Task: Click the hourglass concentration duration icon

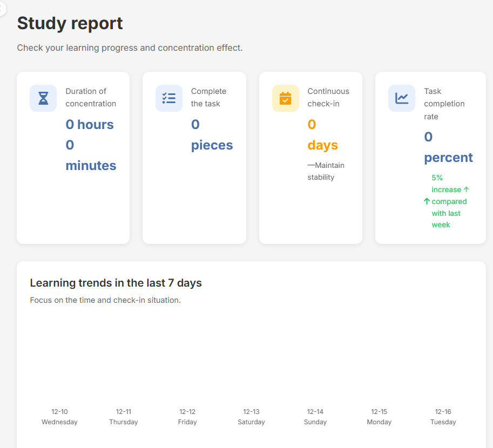Action: coord(43,98)
